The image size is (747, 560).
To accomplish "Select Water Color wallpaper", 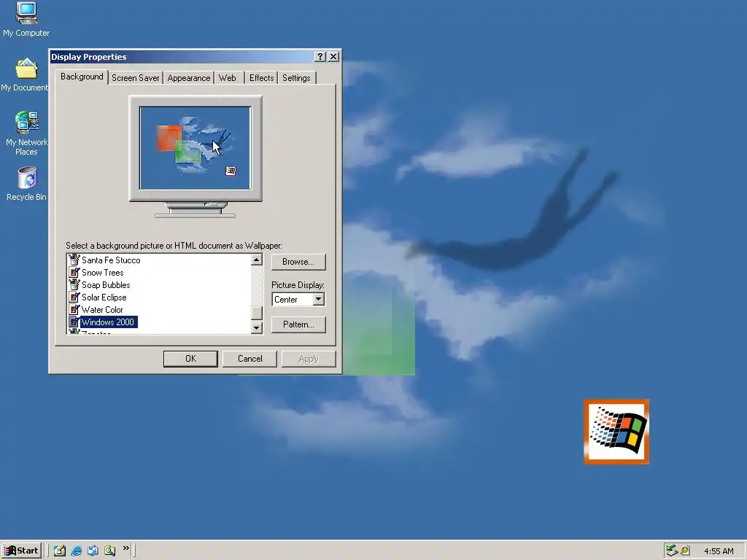I will 102,309.
